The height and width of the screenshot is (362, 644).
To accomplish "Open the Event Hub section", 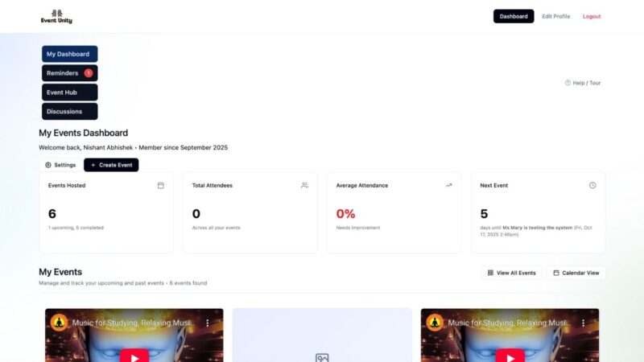I will [69, 93].
